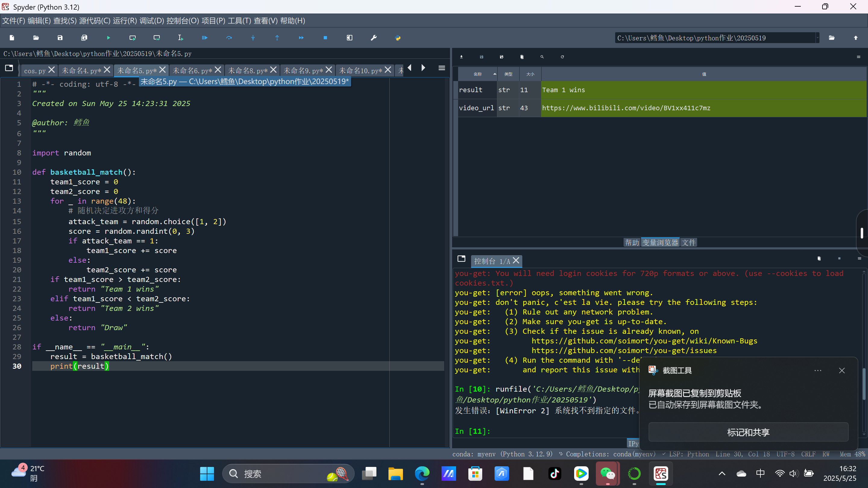Click the Maximize current pane icon
The width and height of the screenshot is (868, 488).
click(349, 38)
